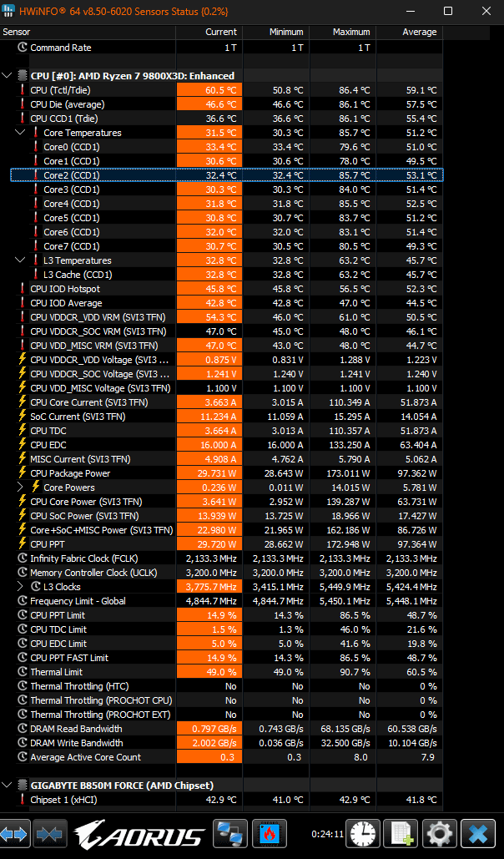Click the collapse-columns arrows button
504x859 pixels.
coord(50,834)
